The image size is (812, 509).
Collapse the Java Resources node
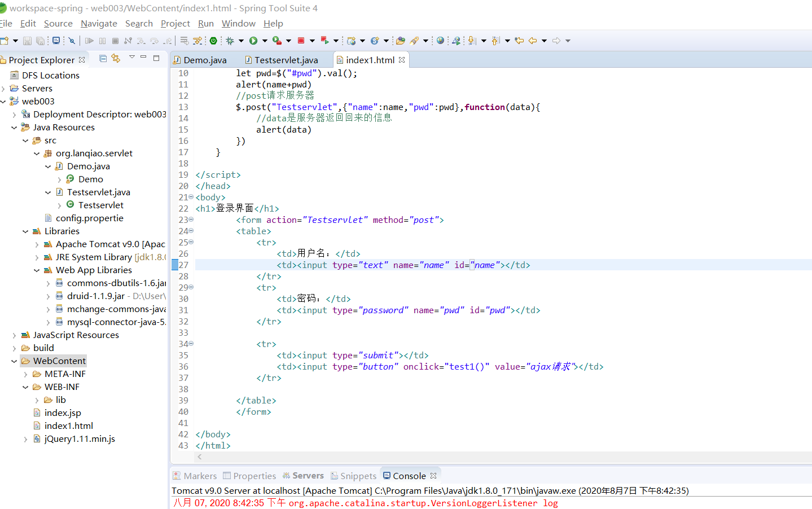[x=14, y=128]
